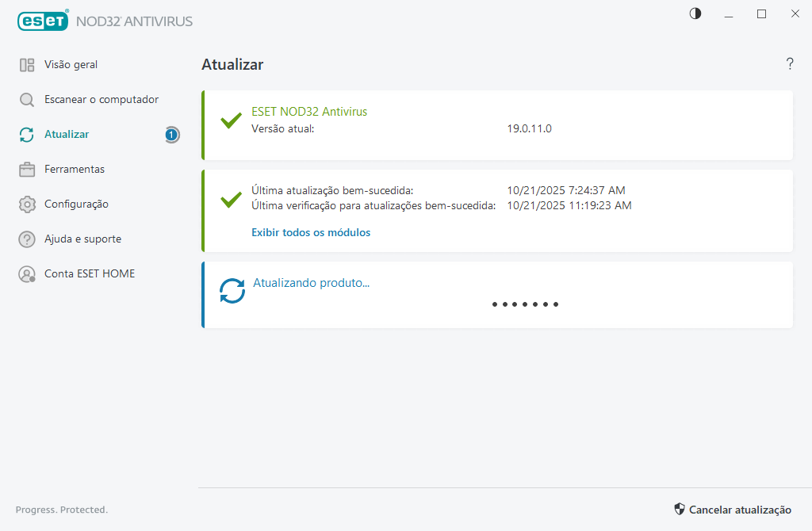Click the Visão geral overview icon
The width and height of the screenshot is (812, 531).
click(27, 65)
